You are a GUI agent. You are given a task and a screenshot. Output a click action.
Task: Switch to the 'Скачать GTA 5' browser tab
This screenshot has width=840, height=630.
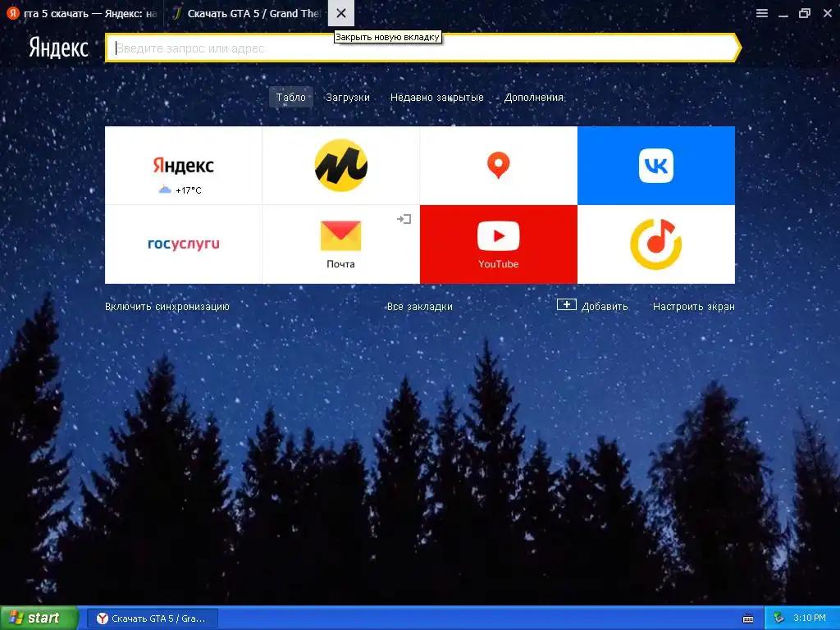coord(245,13)
